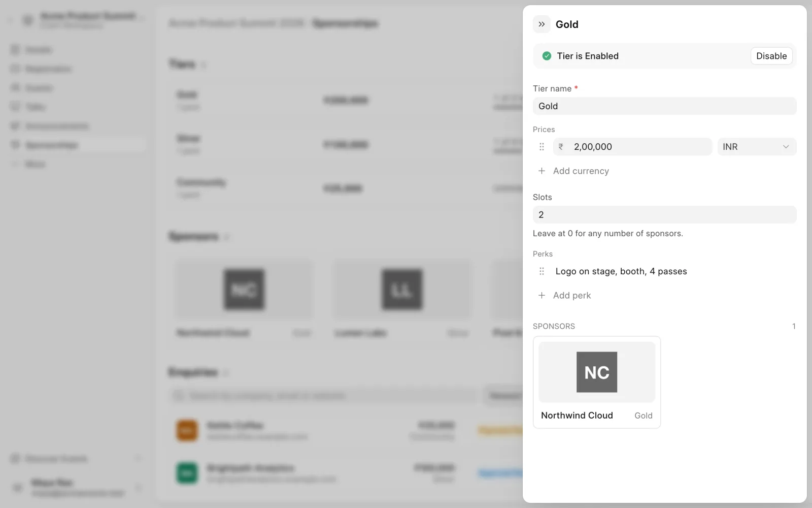Click the Tier name field containing Gold

click(x=665, y=106)
